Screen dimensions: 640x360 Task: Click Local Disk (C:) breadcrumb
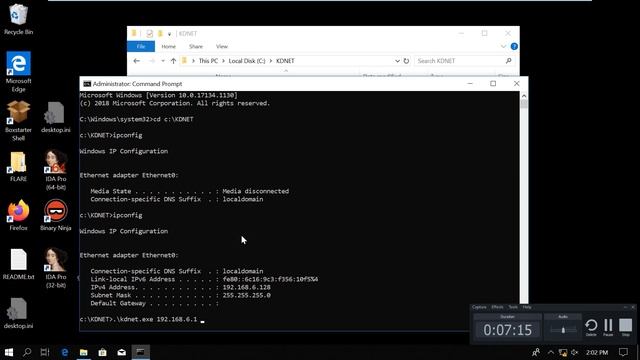[247, 61]
